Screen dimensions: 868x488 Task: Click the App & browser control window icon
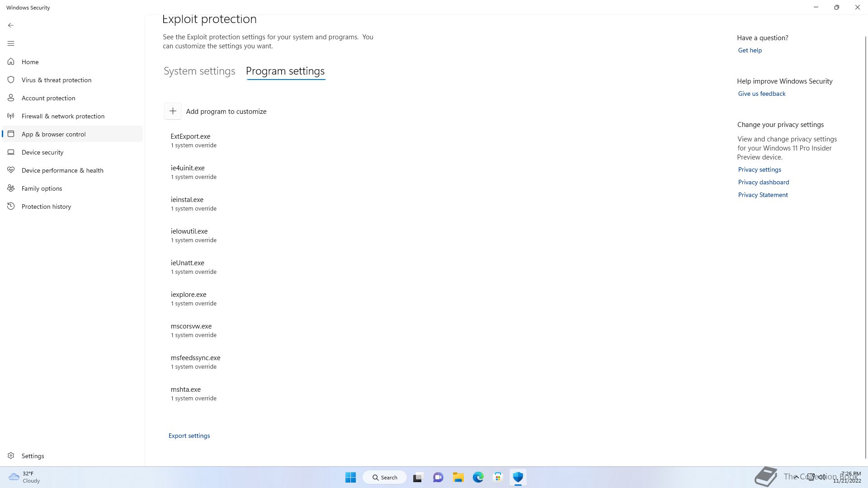coord(11,134)
